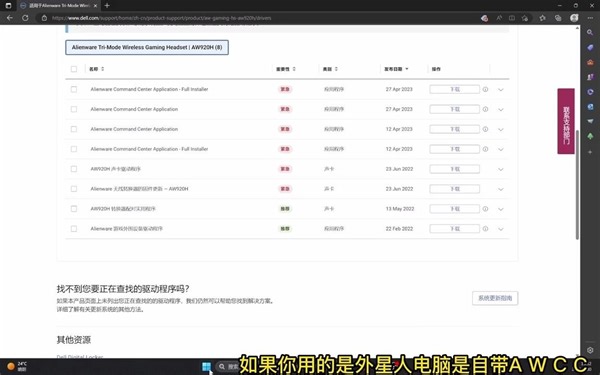Open the paper plane Drop sidebar icon
Screen dimensions: 600x375
coord(590,121)
